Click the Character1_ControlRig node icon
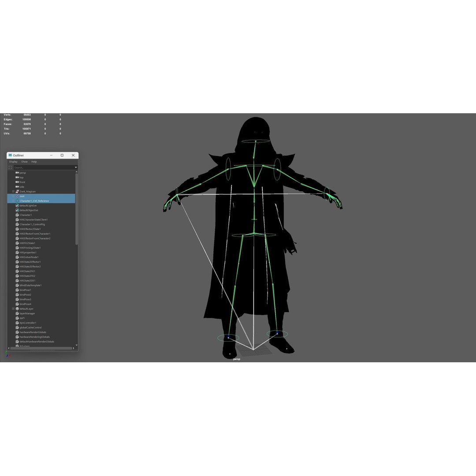Screen dimensions: 476x476 click(x=17, y=224)
